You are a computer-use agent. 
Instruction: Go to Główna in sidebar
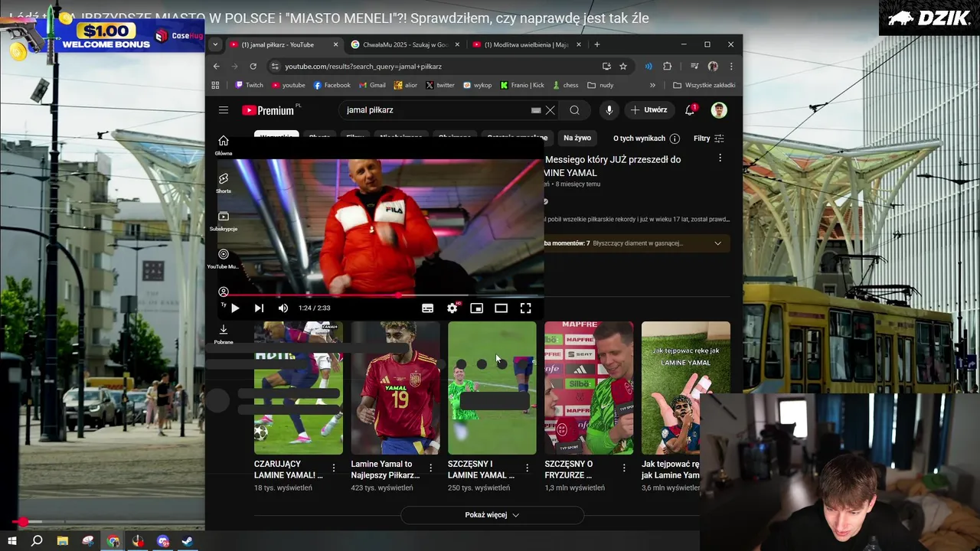point(224,145)
